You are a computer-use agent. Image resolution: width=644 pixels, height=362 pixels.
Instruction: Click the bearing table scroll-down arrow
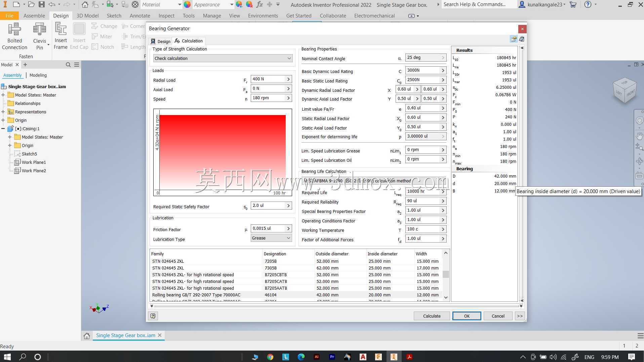pos(446,297)
